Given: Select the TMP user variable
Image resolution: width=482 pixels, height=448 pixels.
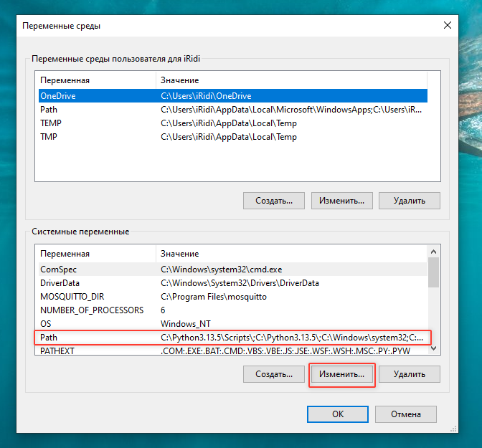Looking at the screenshot, I should pyautogui.click(x=49, y=137).
